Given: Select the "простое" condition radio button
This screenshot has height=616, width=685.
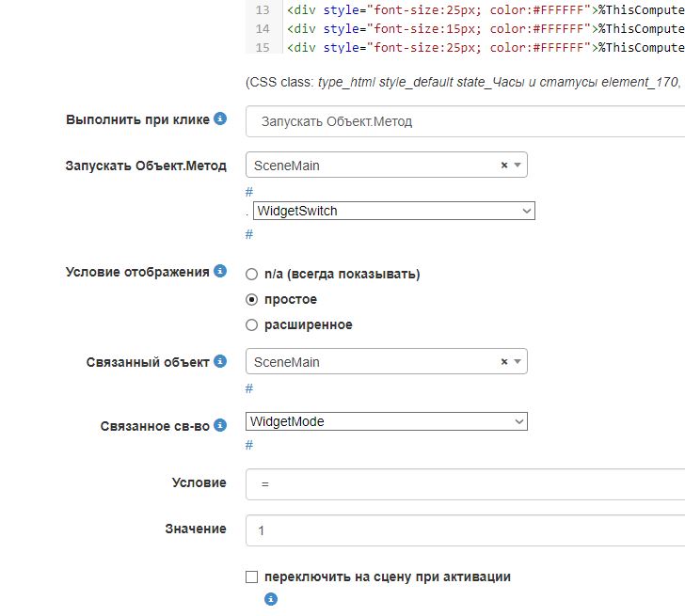Looking at the screenshot, I should (x=251, y=300).
